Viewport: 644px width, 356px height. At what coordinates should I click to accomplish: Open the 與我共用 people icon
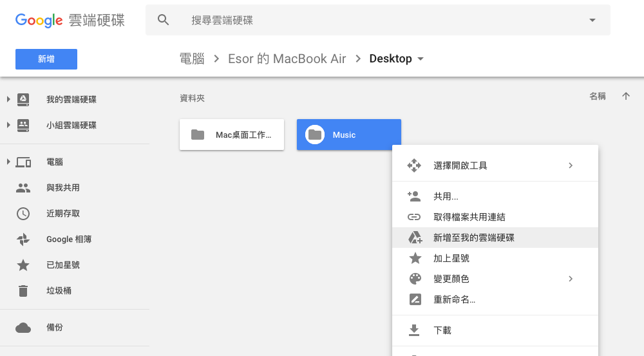[x=23, y=187]
